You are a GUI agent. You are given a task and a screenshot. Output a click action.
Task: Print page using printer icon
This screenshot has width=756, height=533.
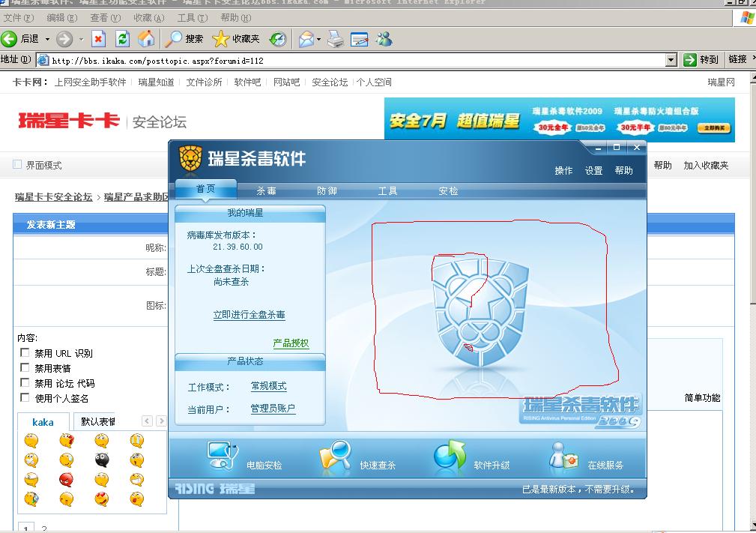pos(336,38)
